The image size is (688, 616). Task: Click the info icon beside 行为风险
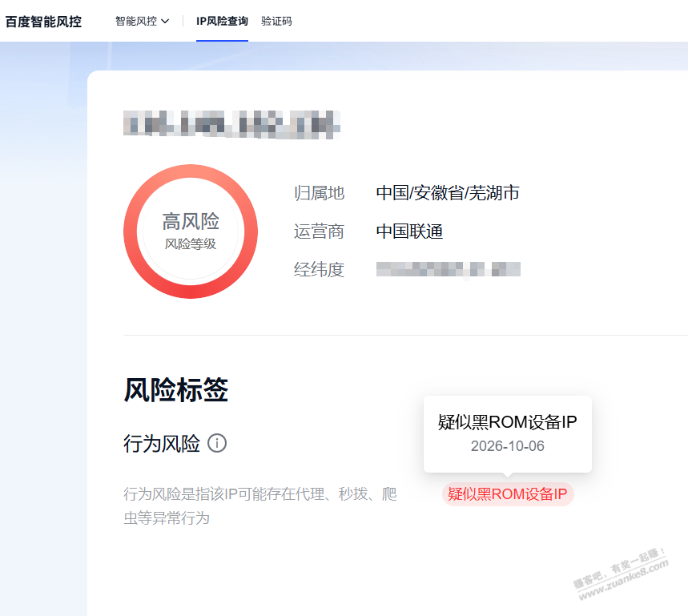[x=217, y=443]
